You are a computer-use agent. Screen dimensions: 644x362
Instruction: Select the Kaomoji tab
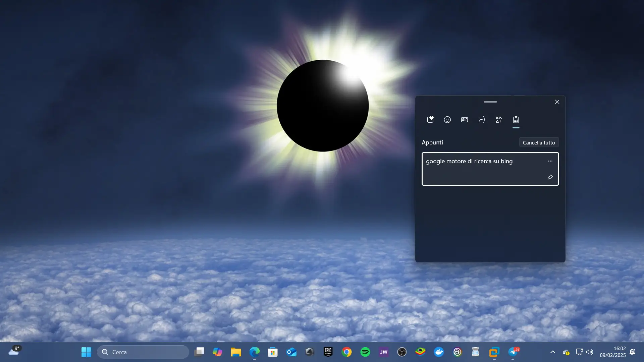[481, 120]
